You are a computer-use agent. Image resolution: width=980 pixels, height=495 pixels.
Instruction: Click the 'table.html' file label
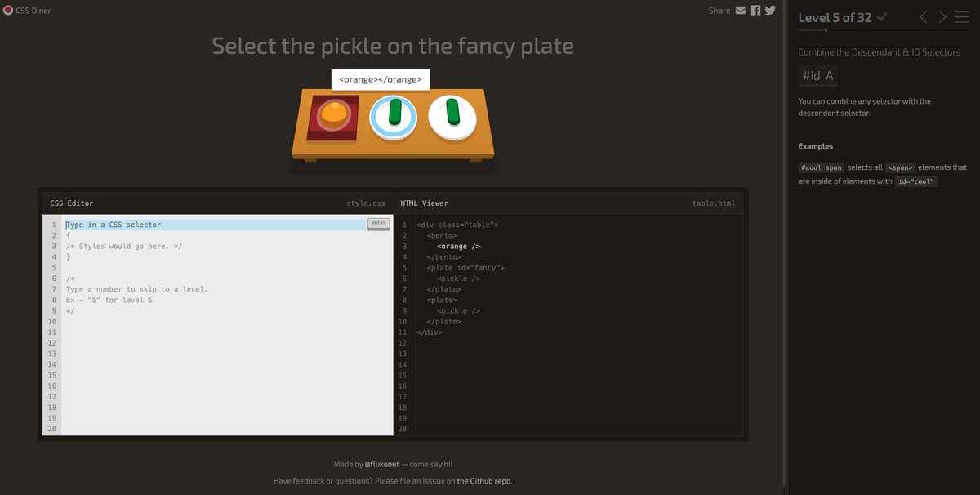coord(713,203)
